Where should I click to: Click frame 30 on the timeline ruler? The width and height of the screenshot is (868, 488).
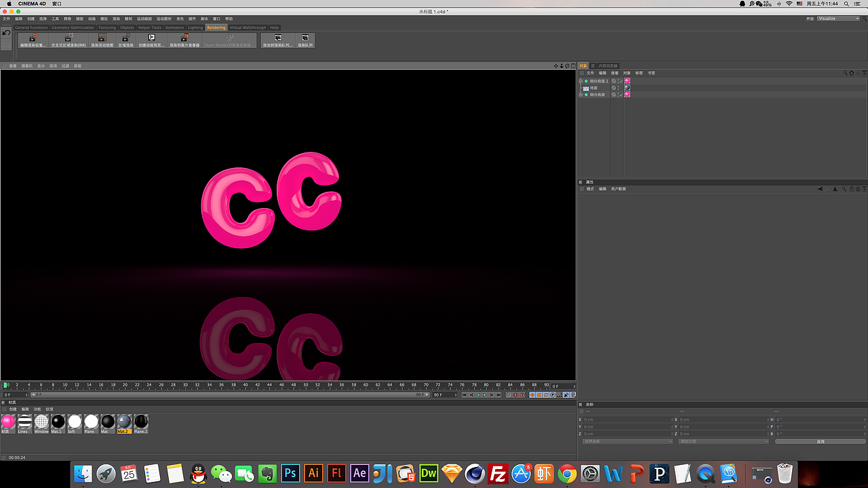(185, 385)
